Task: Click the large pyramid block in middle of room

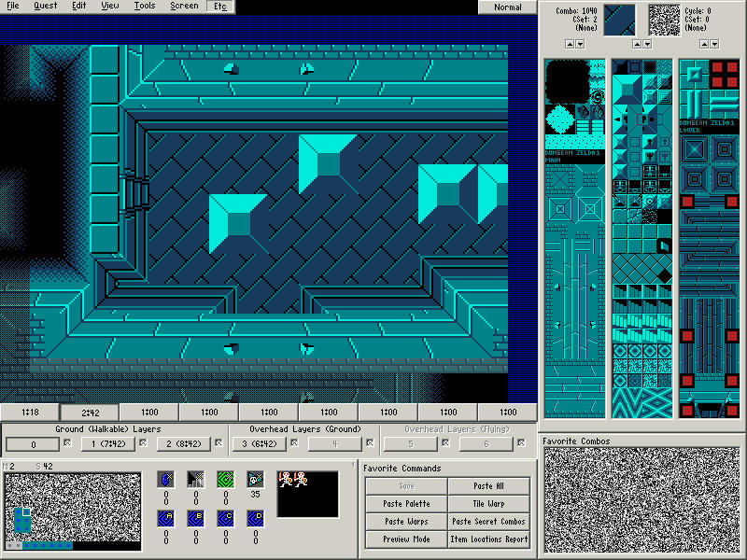Action: 328,164
